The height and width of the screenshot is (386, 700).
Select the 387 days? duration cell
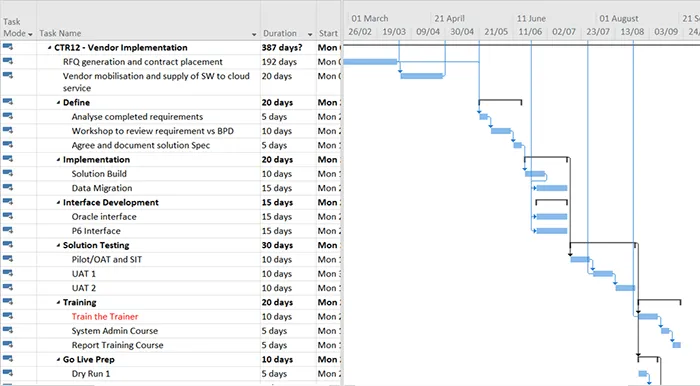pos(282,48)
